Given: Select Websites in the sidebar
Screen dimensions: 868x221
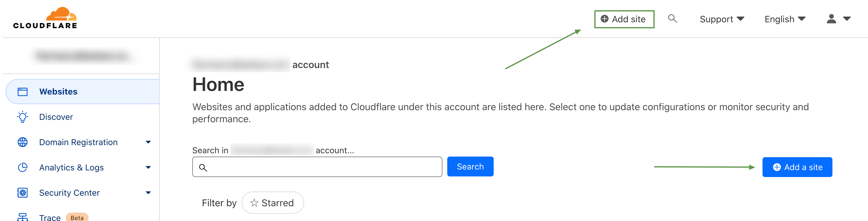Looking at the screenshot, I should 83,92.
